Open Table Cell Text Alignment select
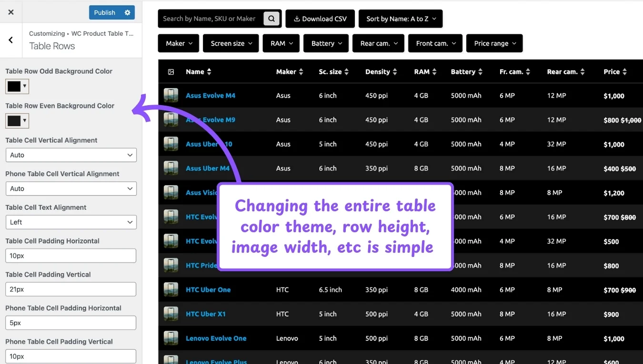643x364 pixels. click(71, 222)
